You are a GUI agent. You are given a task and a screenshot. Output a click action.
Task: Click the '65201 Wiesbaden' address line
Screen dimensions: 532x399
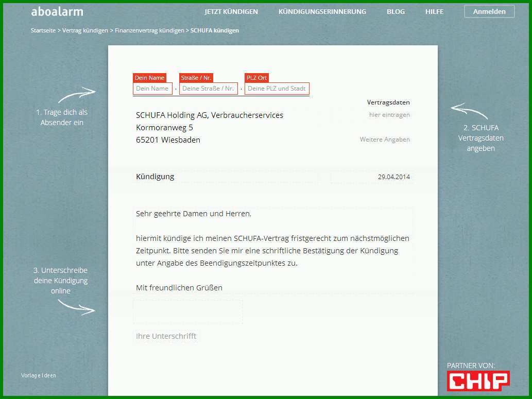click(168, 140)
